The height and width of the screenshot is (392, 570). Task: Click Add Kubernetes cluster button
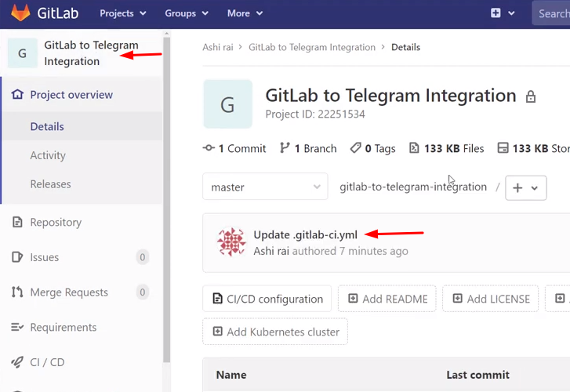coord(275,332)
